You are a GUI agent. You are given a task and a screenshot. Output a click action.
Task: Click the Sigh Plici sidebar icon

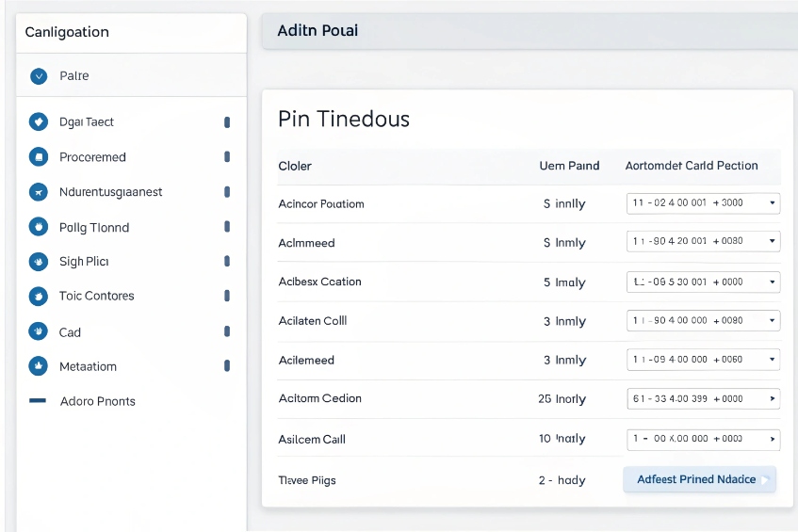[39, 262]
